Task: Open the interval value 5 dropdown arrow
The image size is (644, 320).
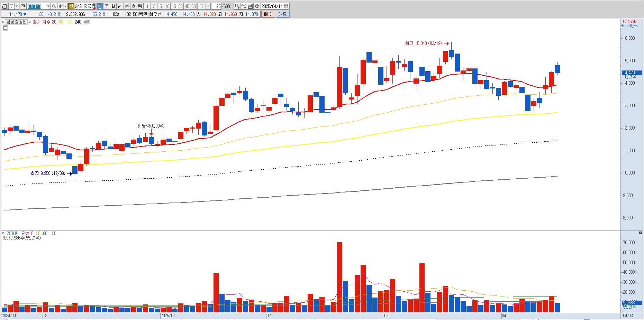Action: point(208,6)
